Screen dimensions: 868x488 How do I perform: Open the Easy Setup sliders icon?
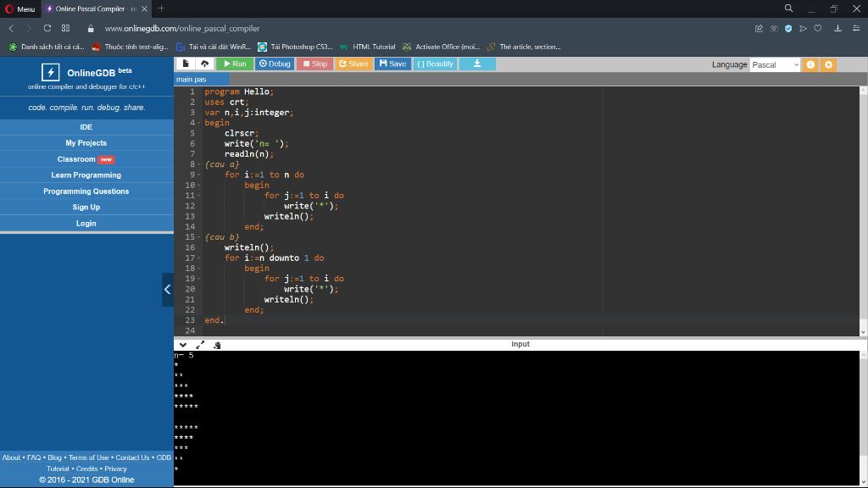[x=856, y=28]
